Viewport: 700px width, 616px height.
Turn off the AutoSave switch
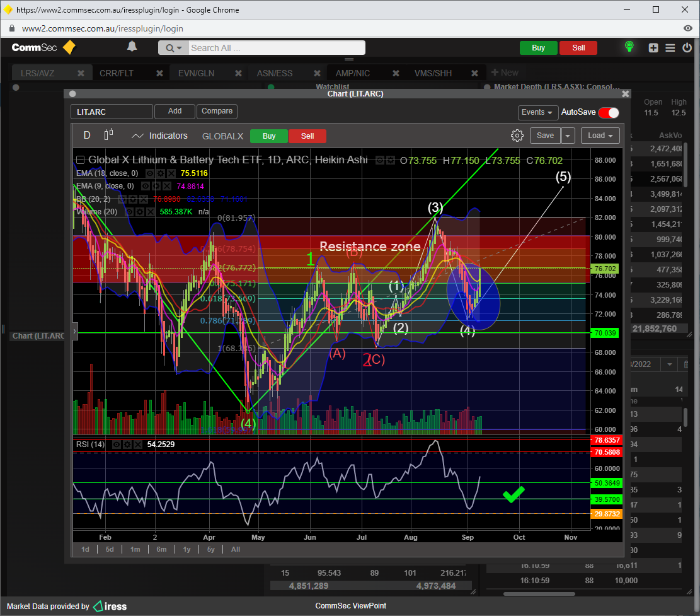pos(608,112)
